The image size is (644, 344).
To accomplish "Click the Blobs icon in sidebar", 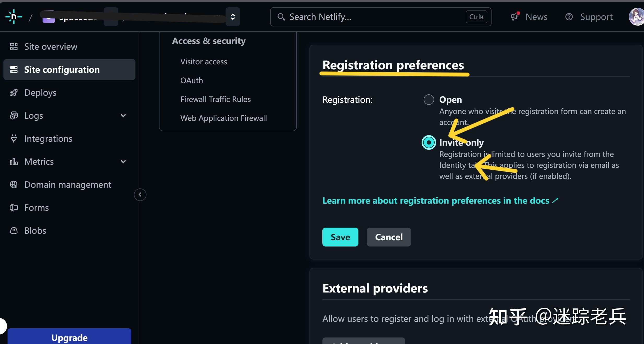I will point(14,231).
